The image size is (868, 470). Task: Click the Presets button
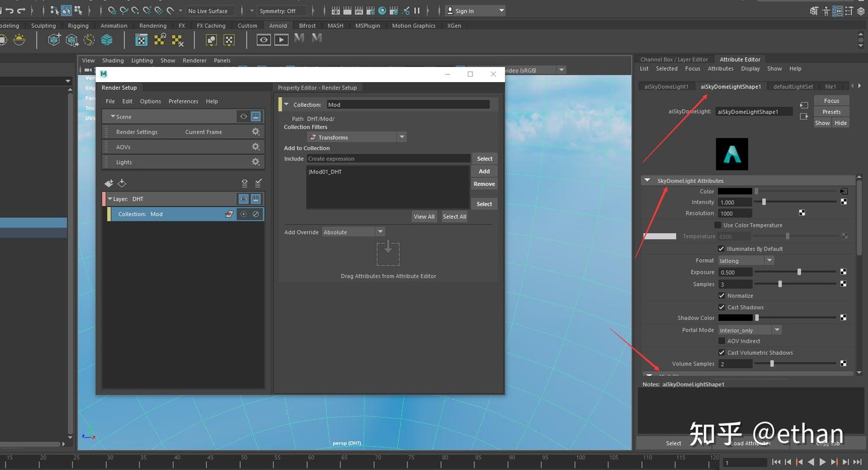(x=831, y=112)
